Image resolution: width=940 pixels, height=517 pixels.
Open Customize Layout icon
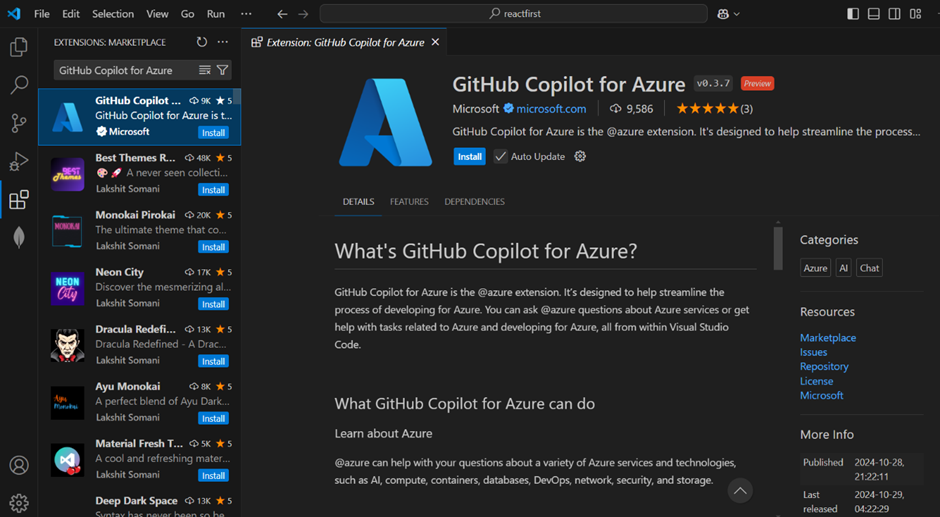915,14
